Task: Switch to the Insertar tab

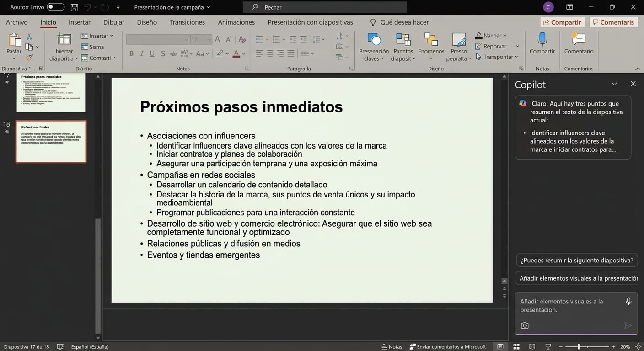Action: point(80,22)
